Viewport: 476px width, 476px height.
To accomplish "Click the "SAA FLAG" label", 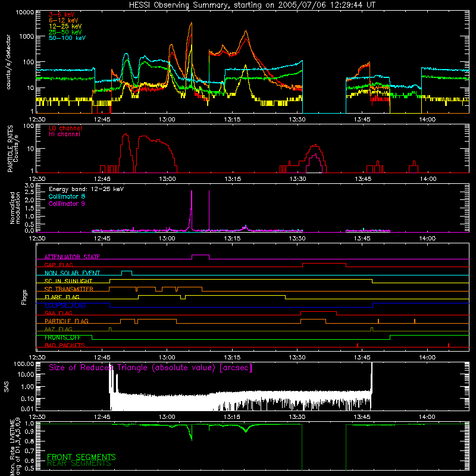I will (x=58, y=313).
